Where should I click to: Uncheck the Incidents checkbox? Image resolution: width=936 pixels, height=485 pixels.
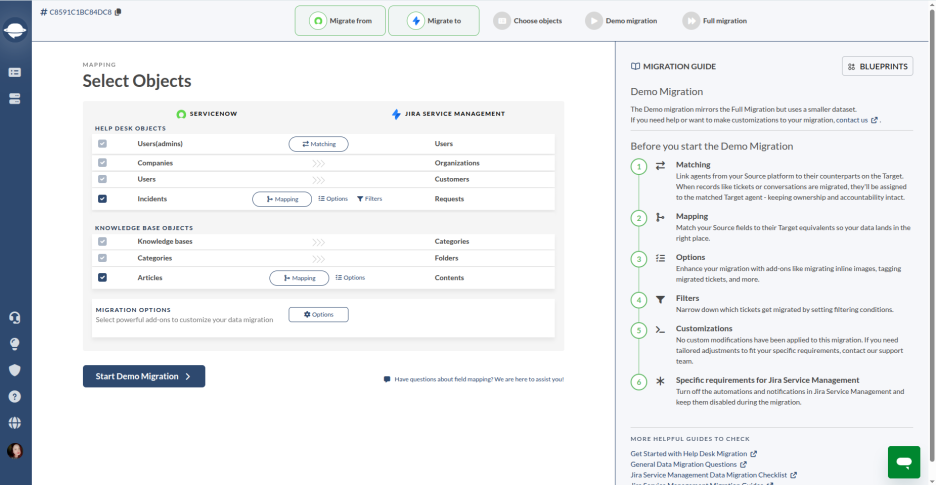tap(103, 199)
